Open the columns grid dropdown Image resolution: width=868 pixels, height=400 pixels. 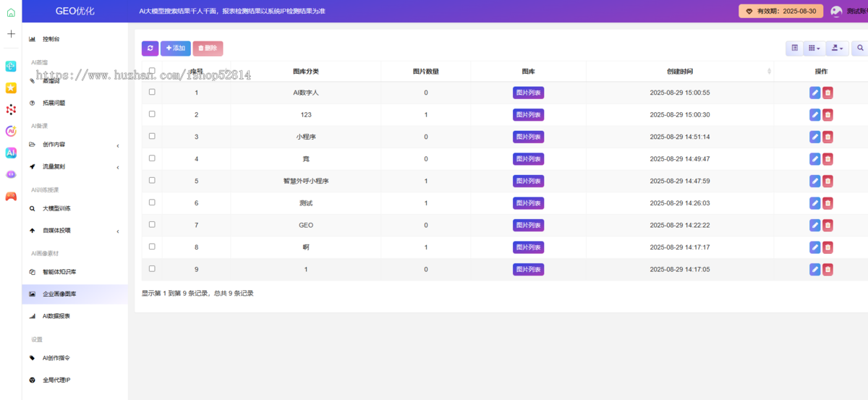pos(814,48)
